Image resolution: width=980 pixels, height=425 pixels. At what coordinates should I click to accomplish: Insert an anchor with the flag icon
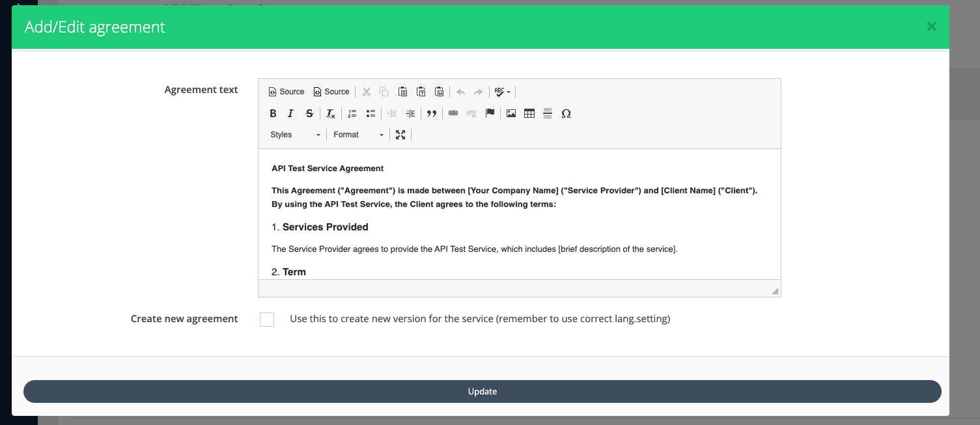tap(490, 113)
